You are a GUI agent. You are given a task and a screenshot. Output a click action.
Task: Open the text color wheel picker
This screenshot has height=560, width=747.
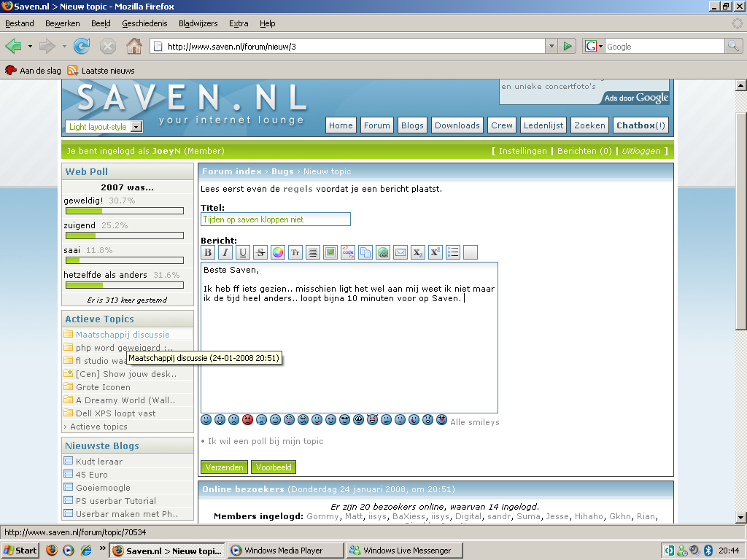(x=278, y=252)
